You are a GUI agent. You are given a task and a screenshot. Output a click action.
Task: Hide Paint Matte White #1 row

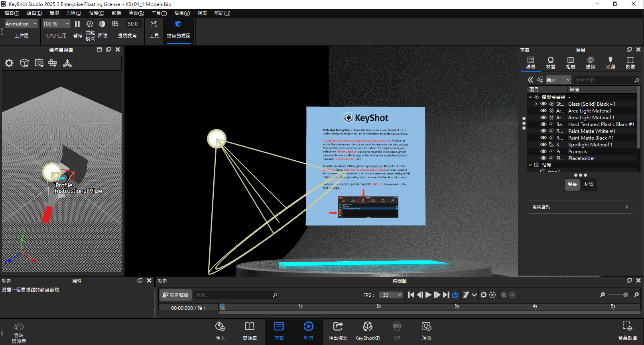[x=544, y=131]
